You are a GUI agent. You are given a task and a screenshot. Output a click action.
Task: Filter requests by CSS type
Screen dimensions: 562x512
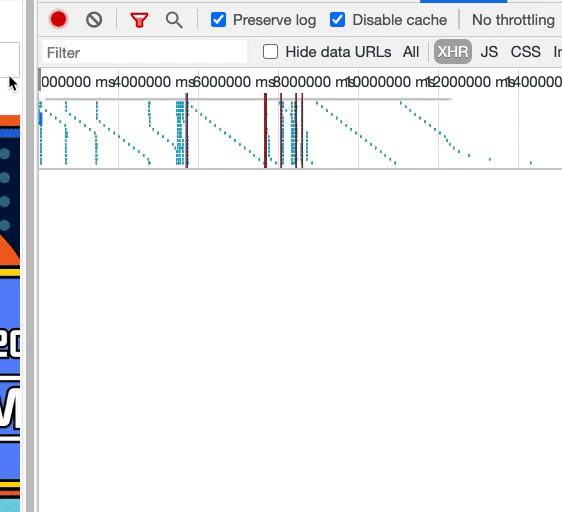click(x=525, y=52)
